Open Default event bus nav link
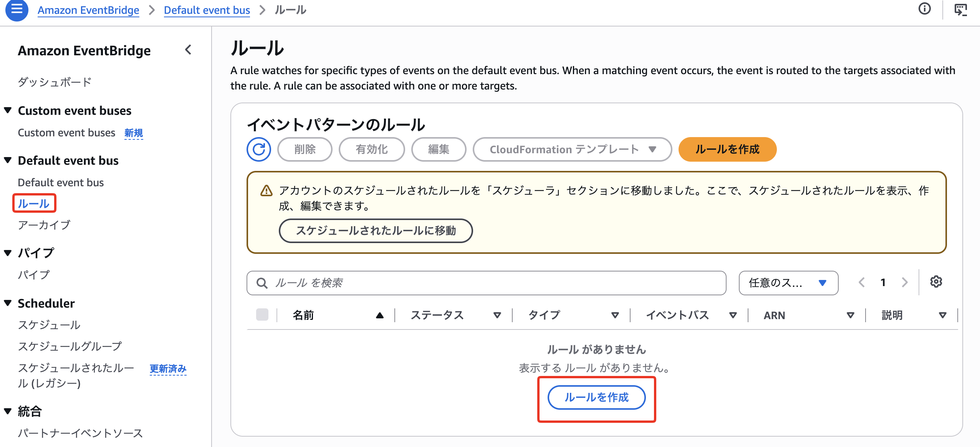 click(x=61, y=182)
